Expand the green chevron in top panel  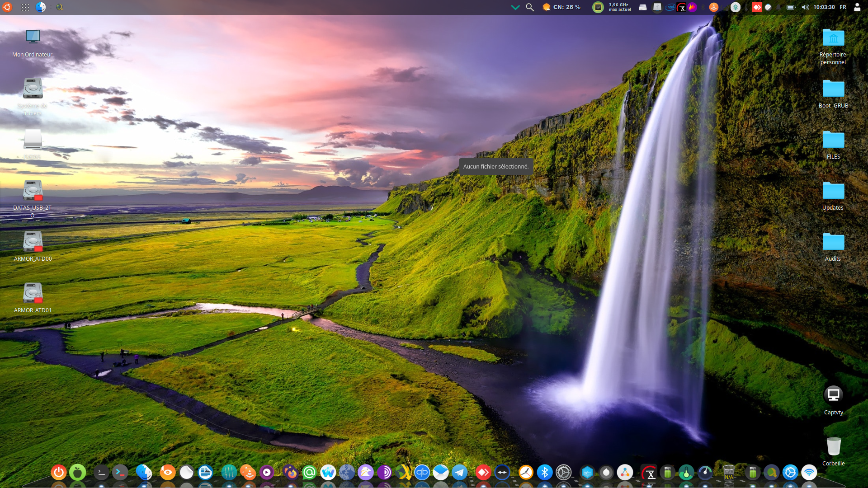click(515, 7)
